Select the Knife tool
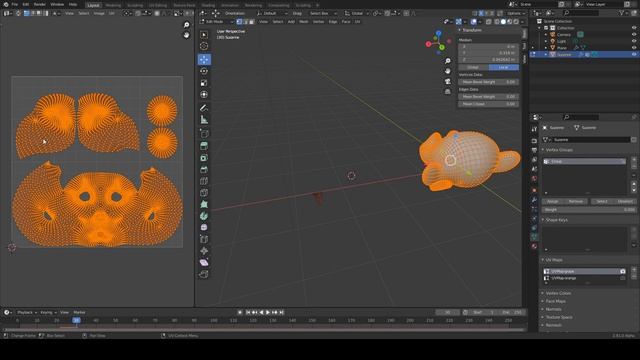640x360 pixels. coord(204,193)
